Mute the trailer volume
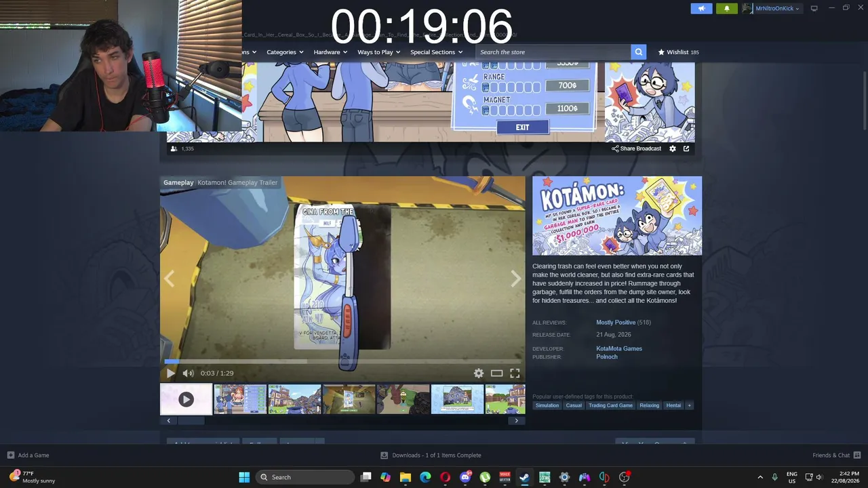The width and height of the screenshot is (868, 488). click(x=188, y=373)
